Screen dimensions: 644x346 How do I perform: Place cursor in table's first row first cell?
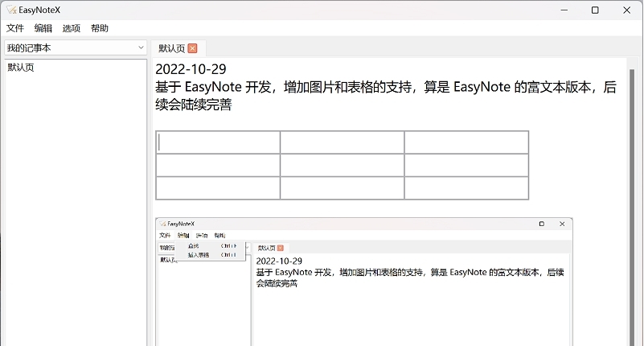[x=218, y=142]
